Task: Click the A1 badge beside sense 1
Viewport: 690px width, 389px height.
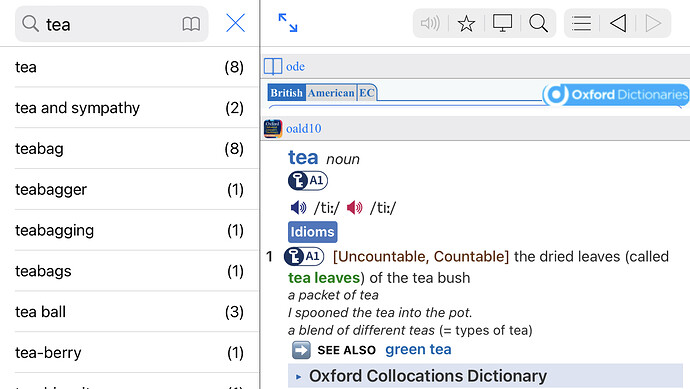Action: point(304,257)
